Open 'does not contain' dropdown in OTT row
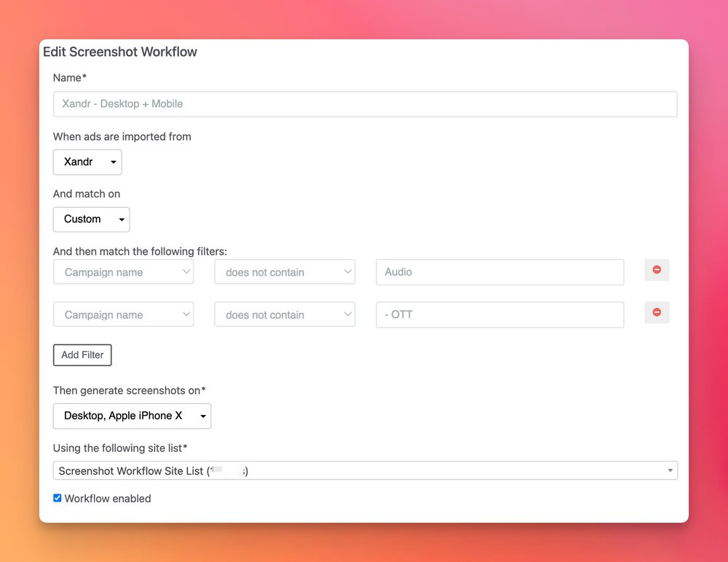This screenshot has height=562, width=728. [285, 314]
